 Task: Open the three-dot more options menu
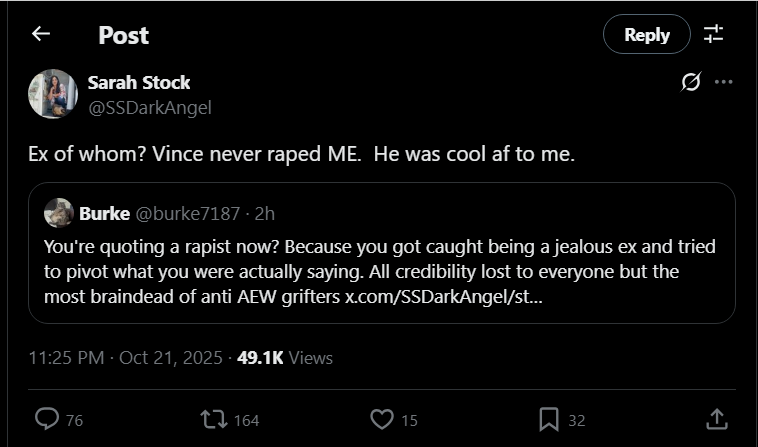point(725,82)
